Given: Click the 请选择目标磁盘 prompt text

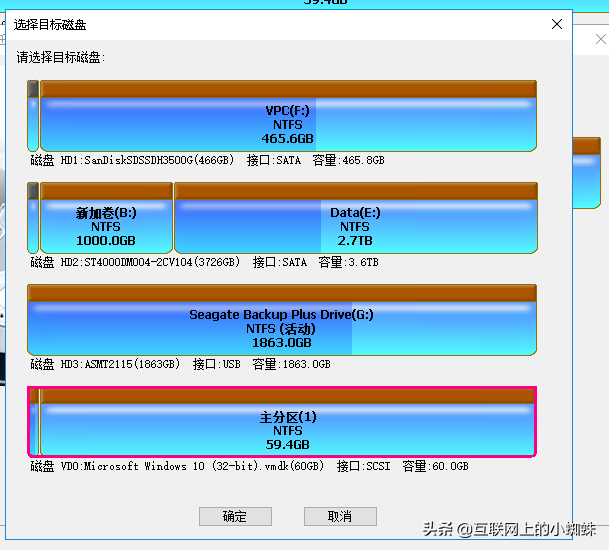Looking at the screenshot, I should pos(61,57).
